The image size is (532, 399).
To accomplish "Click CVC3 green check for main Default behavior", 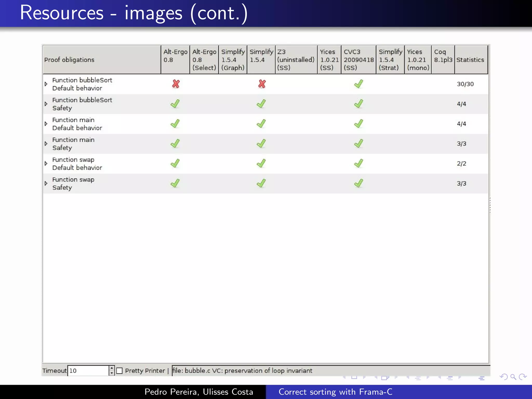I will point(358,124).
